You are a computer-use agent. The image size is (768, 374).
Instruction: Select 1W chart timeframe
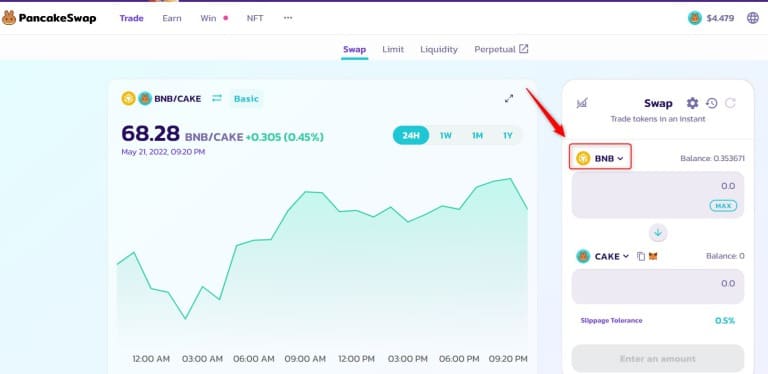(446, 136)
